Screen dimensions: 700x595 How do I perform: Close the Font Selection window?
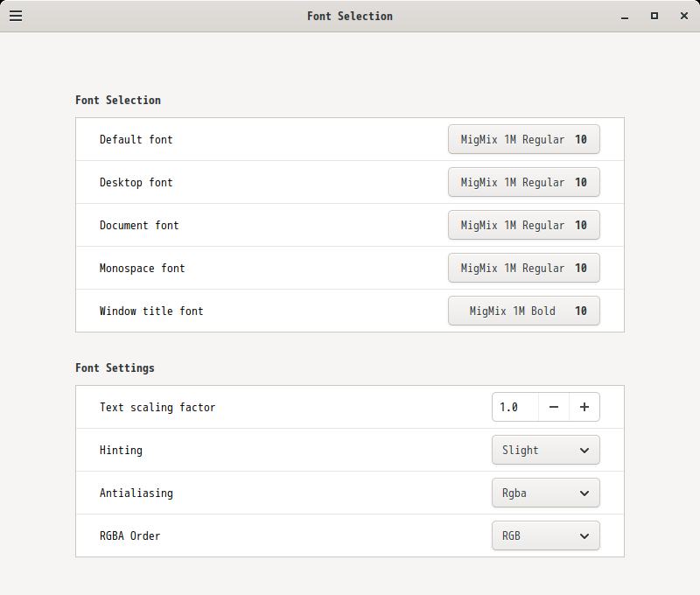(684, 16)
